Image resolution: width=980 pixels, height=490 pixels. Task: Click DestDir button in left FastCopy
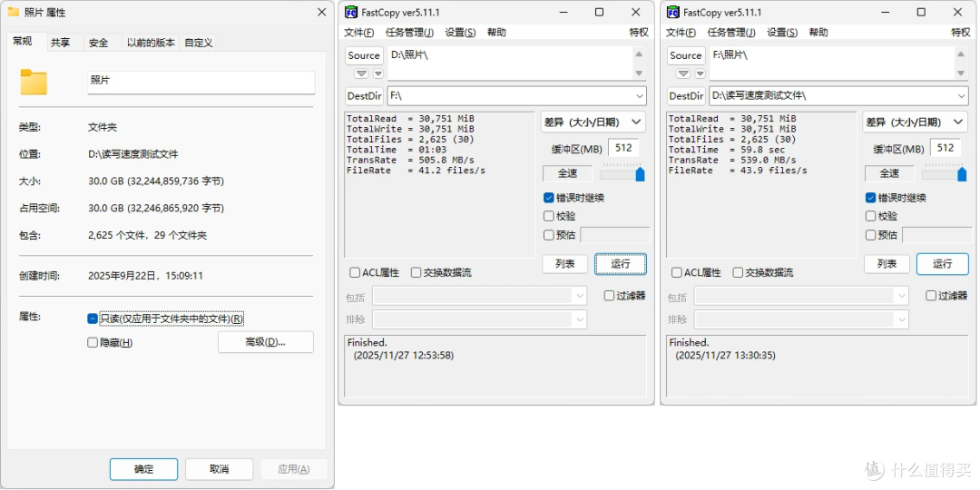click(x=365, y=96)
